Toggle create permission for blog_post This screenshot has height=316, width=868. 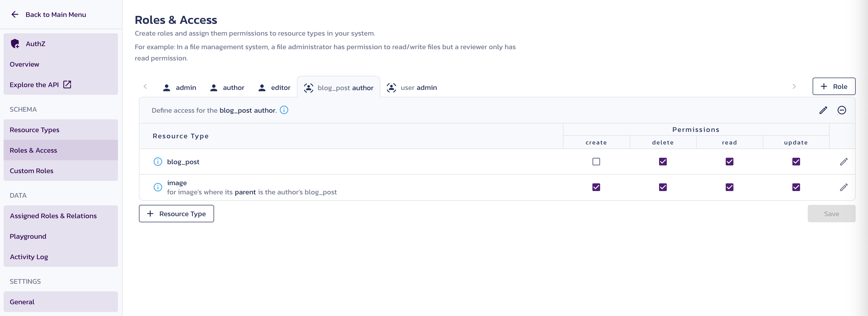pyautogui.click(x=596, y=161)
